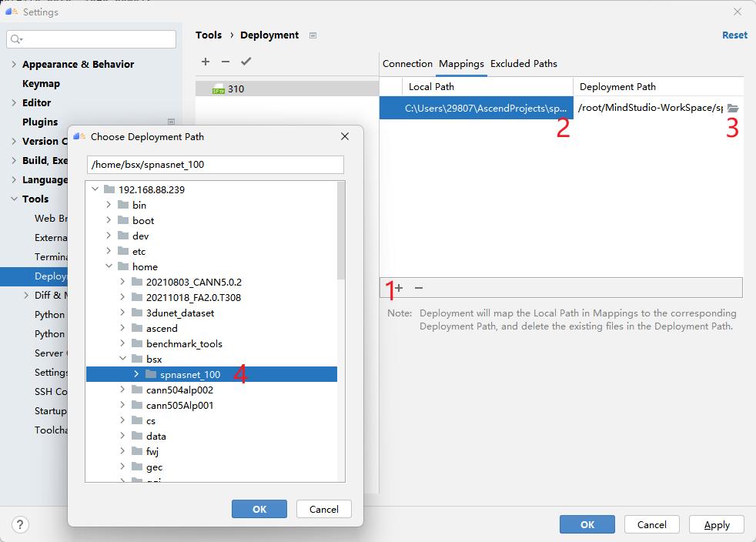Click Cancel in Choose Deployment Path dialog
The image size is (756, 542).
click(x=323, y=509)
